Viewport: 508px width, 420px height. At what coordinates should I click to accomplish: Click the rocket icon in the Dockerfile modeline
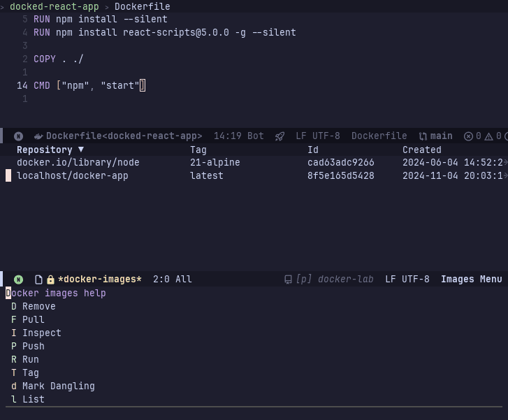(280, 136)
